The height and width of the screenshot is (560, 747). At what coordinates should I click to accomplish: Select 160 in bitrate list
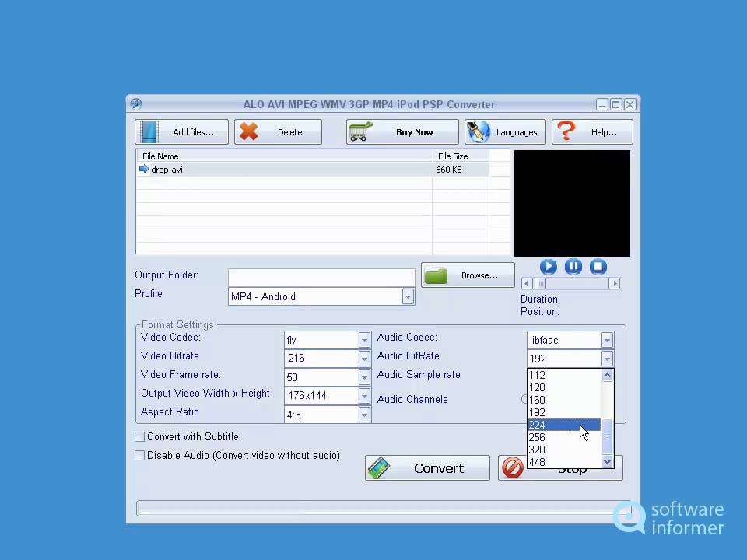click(x=564, y=400)
